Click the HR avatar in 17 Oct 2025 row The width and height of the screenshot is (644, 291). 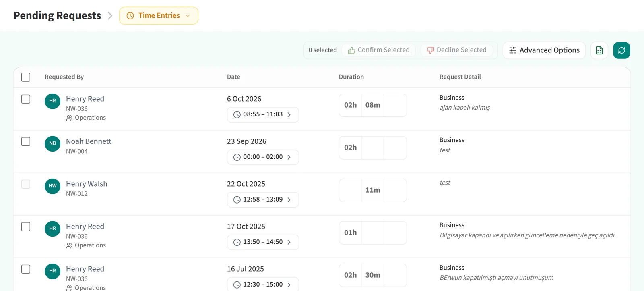[x=52, y=229]
